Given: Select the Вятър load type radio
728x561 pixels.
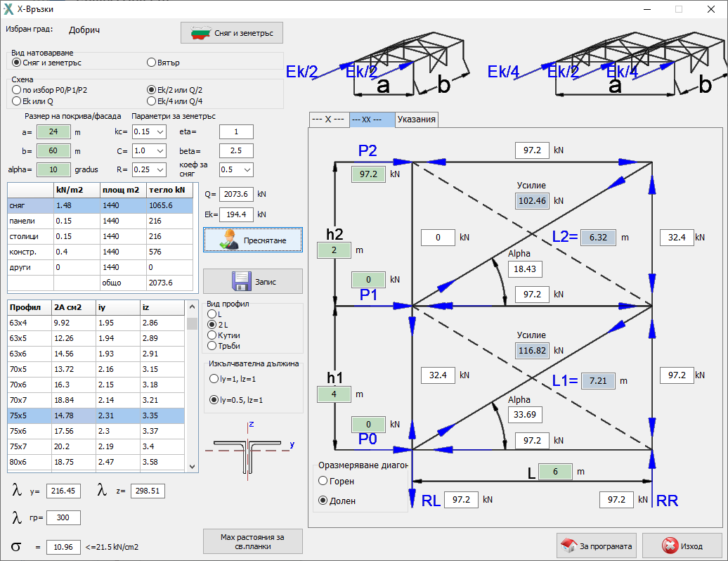Looking at the screenshot, I should (x=151, y=63).
